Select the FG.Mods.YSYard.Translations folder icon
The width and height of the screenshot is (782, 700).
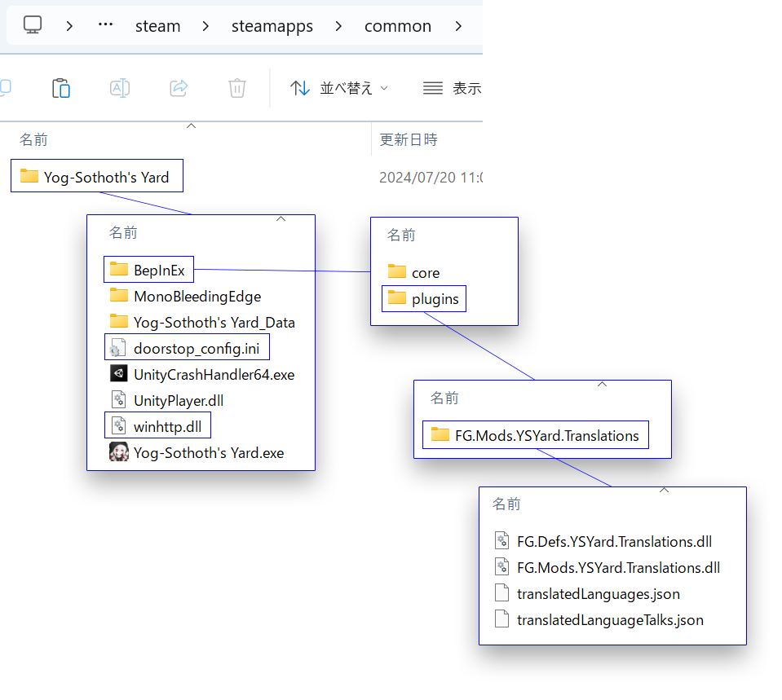click(440, 434)
